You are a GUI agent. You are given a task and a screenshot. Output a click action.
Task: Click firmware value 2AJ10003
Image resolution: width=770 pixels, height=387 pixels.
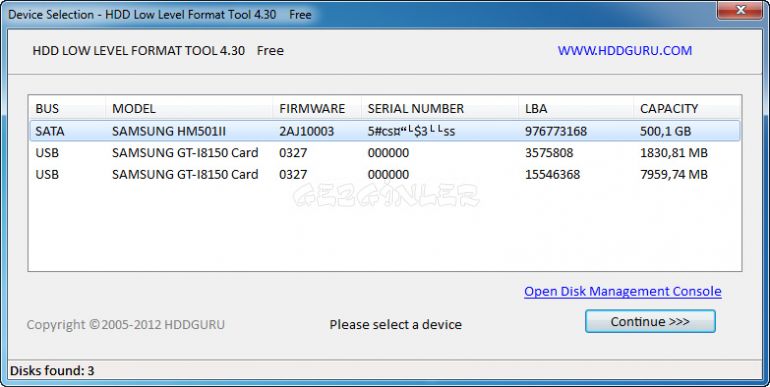306,131
